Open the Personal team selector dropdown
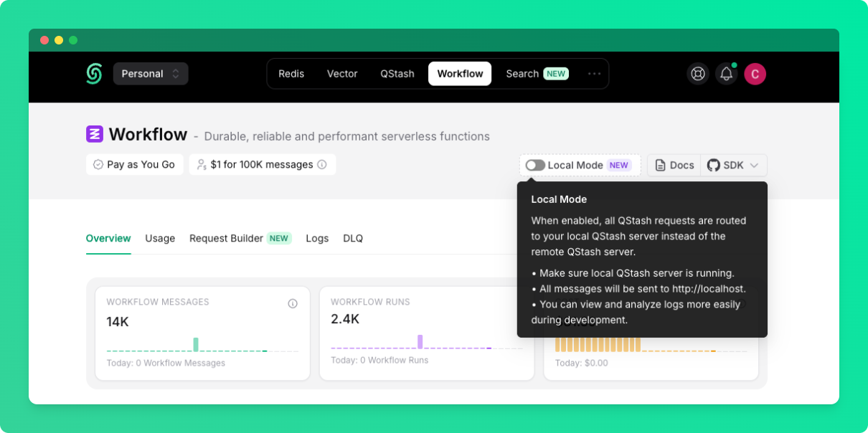This screenshot has width=868, height=433. pos(151,74)
